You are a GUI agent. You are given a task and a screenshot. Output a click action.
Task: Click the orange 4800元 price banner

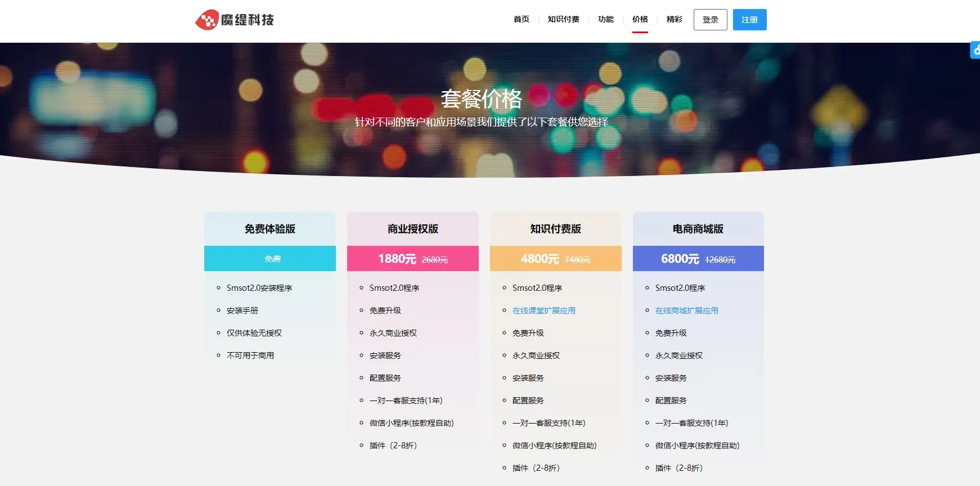coord(555,259)
